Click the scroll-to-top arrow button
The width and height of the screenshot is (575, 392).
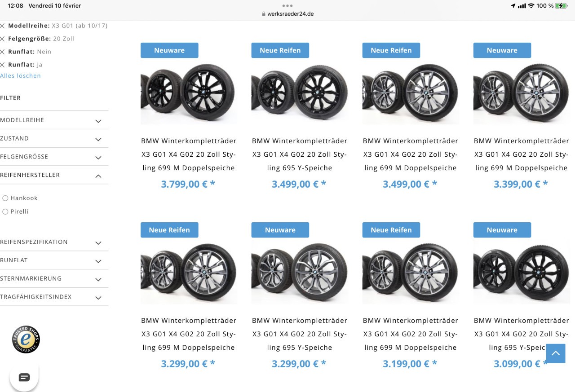(556, 353)
